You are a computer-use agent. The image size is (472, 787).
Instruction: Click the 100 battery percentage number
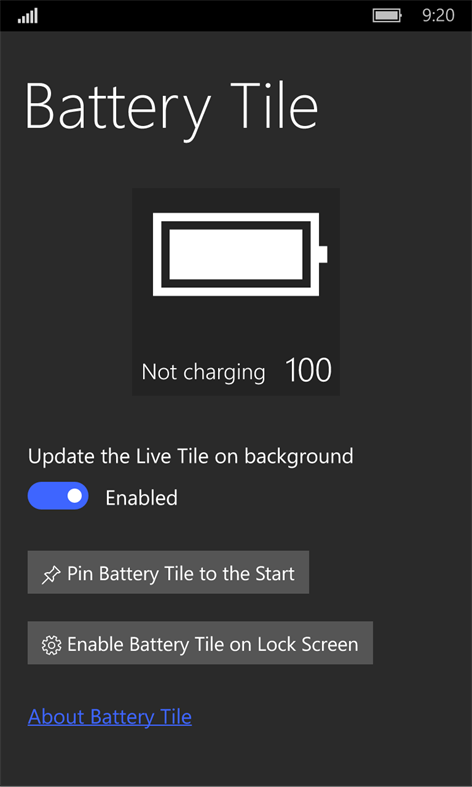(308, 370)
